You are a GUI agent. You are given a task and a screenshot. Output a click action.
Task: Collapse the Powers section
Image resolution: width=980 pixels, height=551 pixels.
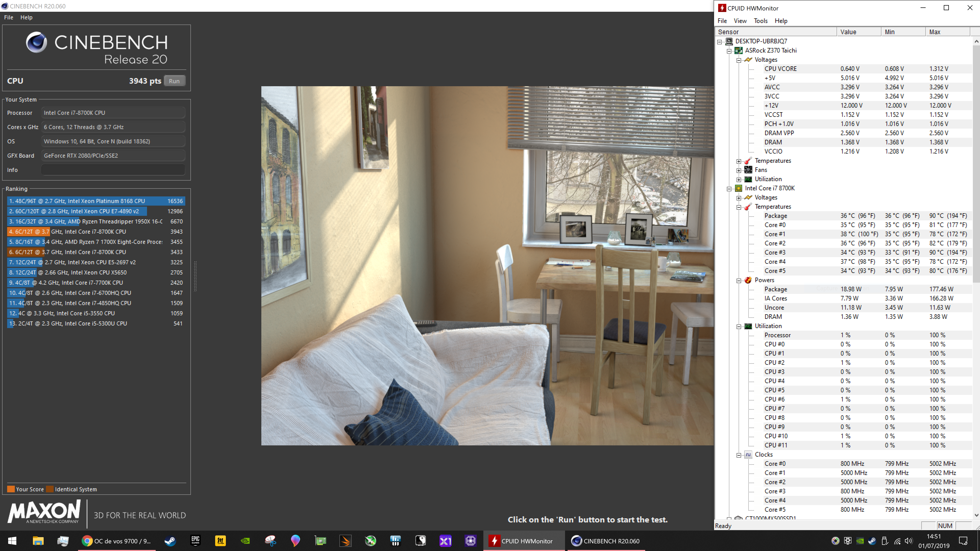pos(738,281)
